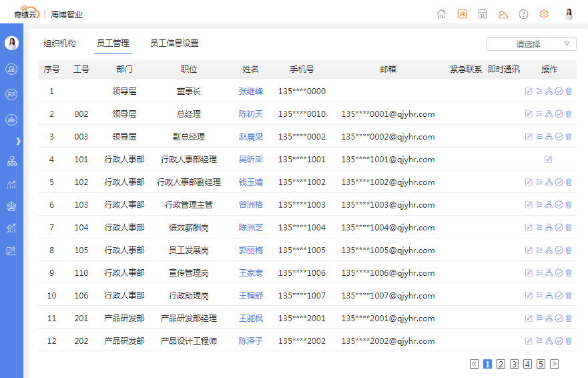The width and height of the screenshot is (588, 378).
Task: Click the user avatar in top right
Action: coord(569,14)
